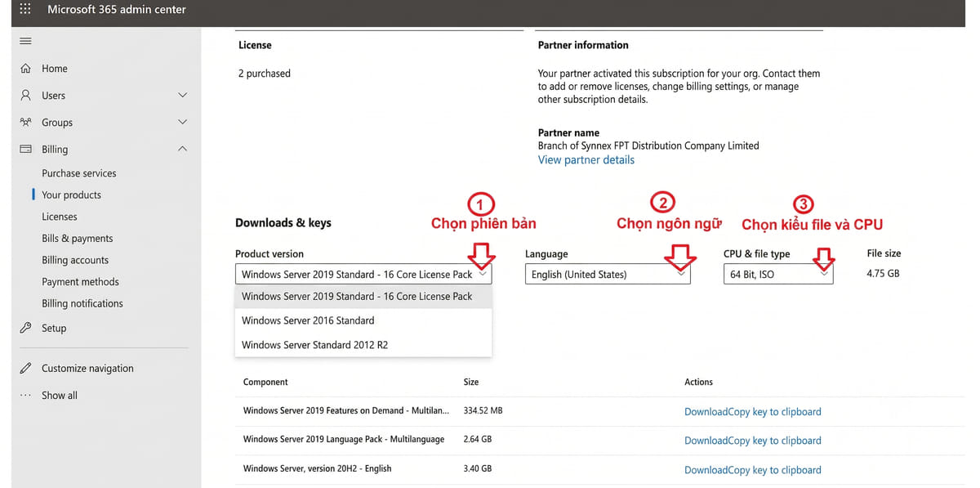Screen dimensions: 980x488
Task: Click the Partner information heading
Action: pos(583,45)
